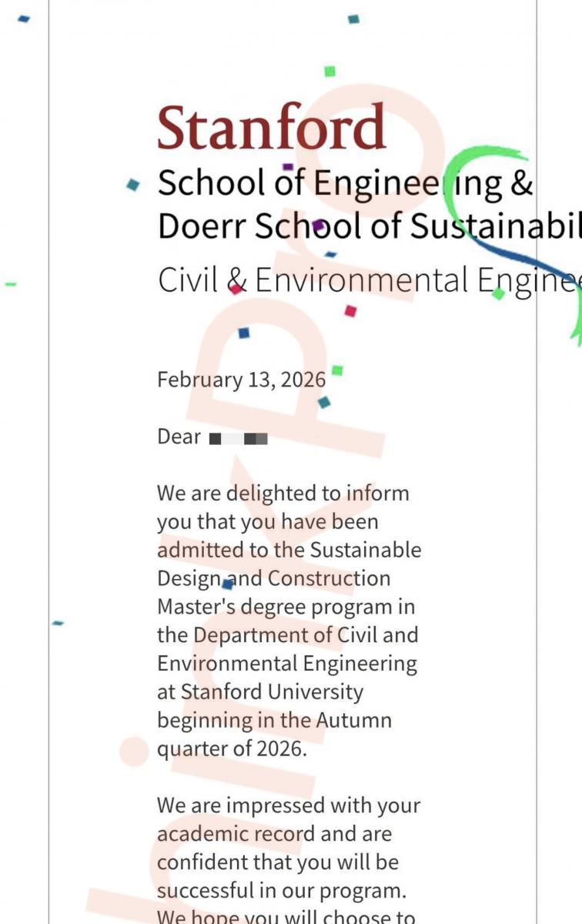Click the green confetti square above the Stanford logo
The width and height of the screenshot is (582, 924).
click(329, 72)
